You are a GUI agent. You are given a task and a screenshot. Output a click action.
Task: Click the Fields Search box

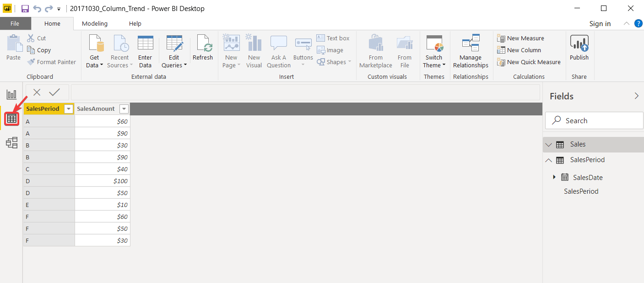pyautogui.click(x=594, y=120)
